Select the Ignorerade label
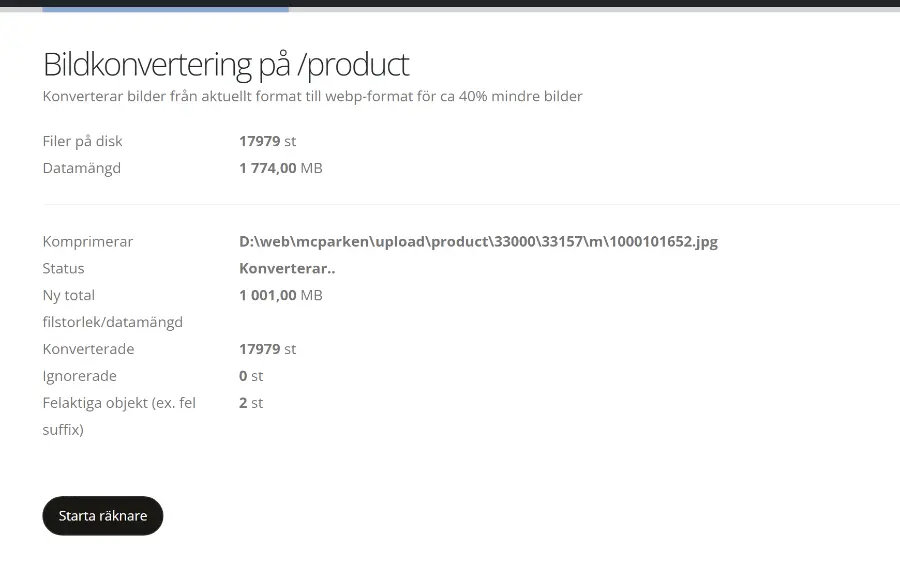The image size is (900, 580). (x=79, y=376)
